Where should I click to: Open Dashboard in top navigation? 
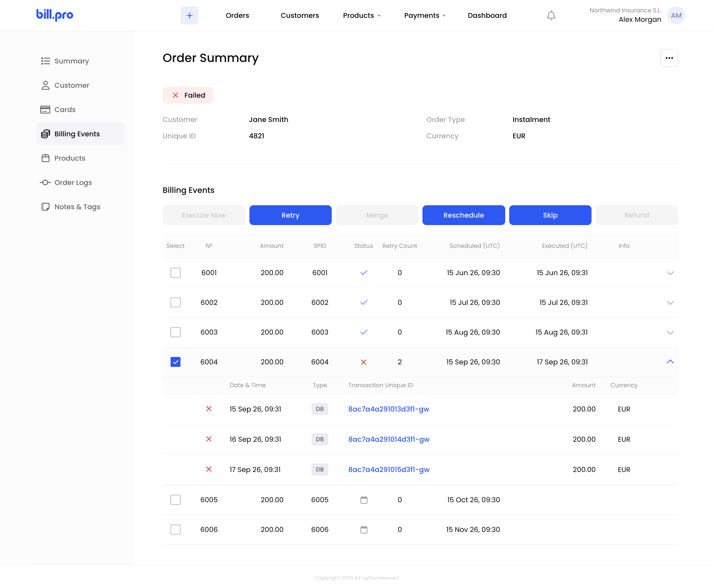[487, 16]
